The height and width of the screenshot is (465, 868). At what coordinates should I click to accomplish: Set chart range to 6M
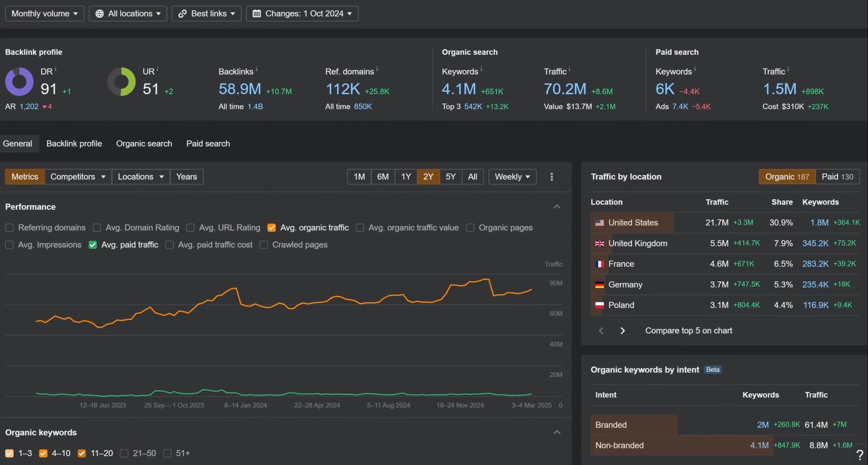pyautogui.click(x=383, y=177)
